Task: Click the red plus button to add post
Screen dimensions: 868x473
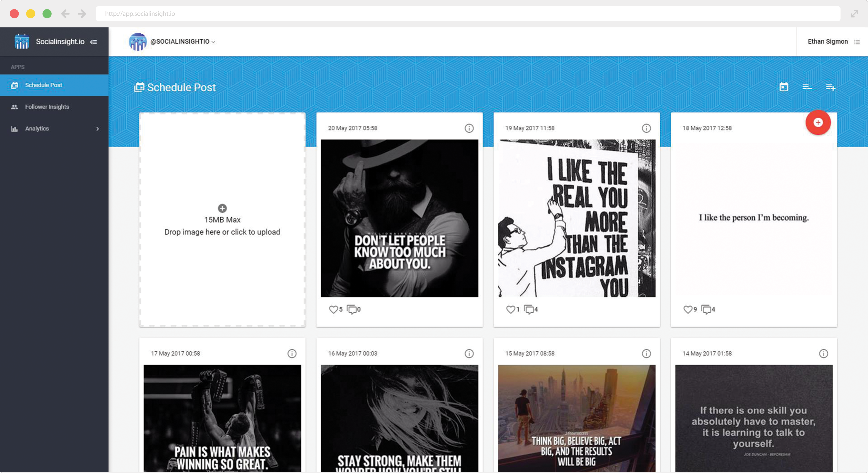Action: pos(818,122)
